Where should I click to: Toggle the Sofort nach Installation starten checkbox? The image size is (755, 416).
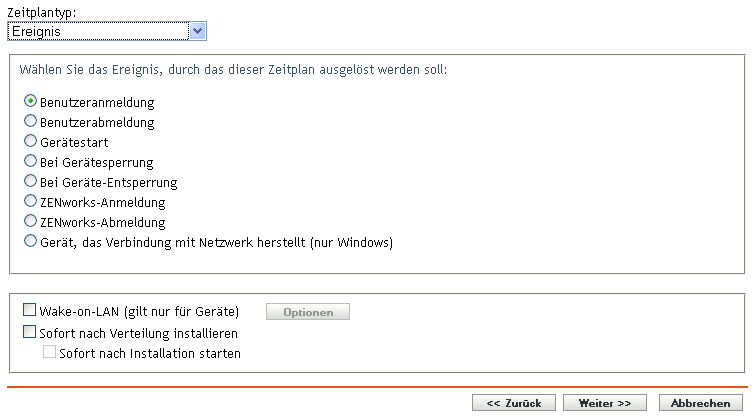48,353
